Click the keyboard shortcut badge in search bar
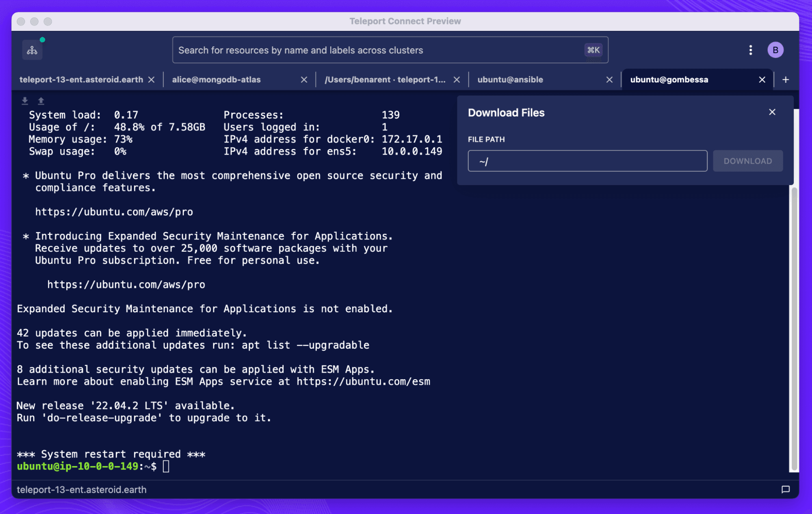 593,50
